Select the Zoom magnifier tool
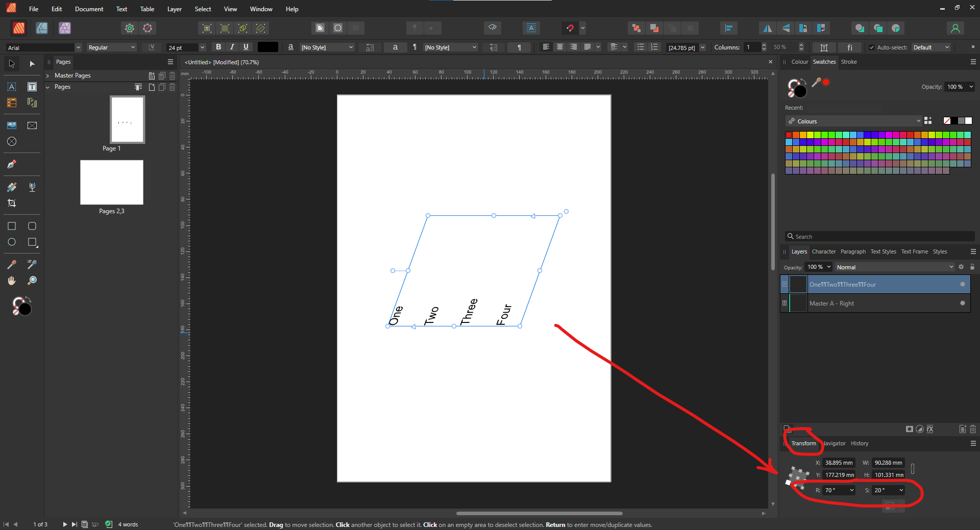Image resolution: width=980 pixels, height=530 pixels. click(x=32, y=281)
